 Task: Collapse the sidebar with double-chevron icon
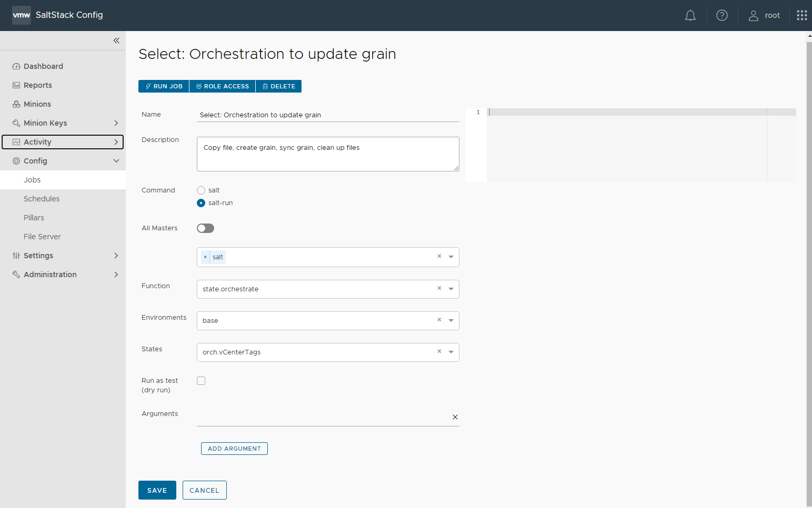point(116,40)
